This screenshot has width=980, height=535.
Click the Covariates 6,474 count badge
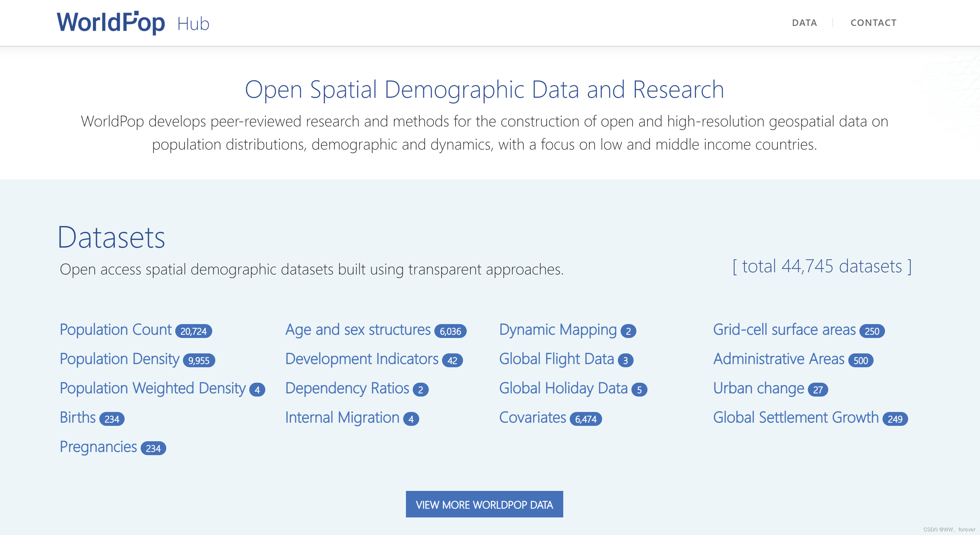tap(585, 419)
